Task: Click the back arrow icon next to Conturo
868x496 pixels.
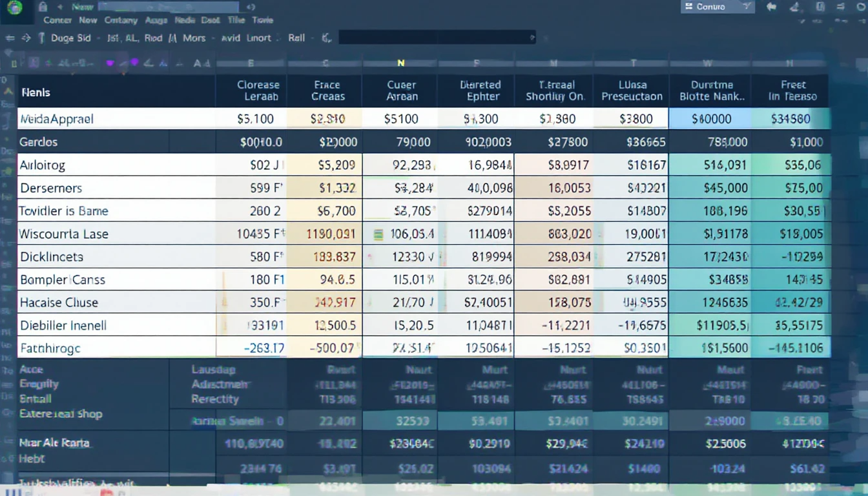Action: [771, 6]
